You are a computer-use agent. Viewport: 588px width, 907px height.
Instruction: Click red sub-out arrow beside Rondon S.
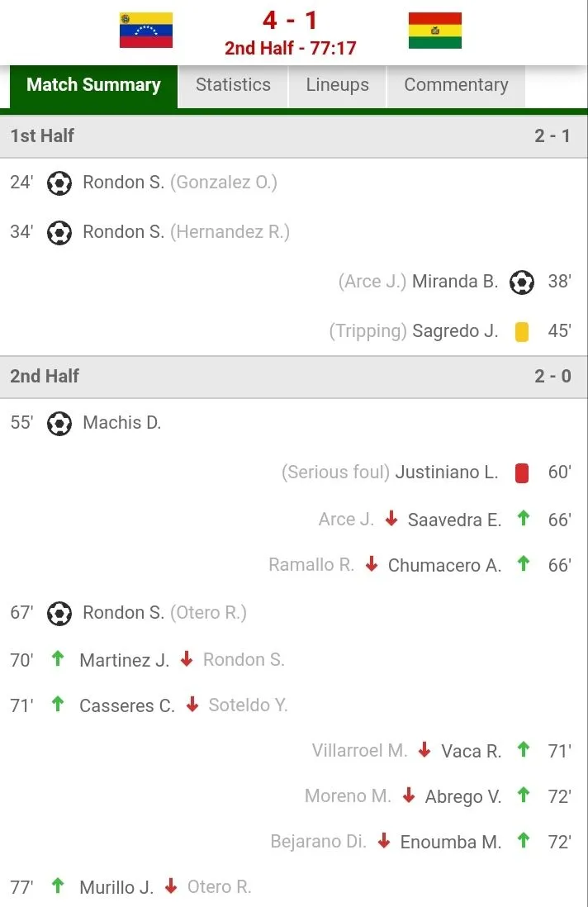(187, 659)
